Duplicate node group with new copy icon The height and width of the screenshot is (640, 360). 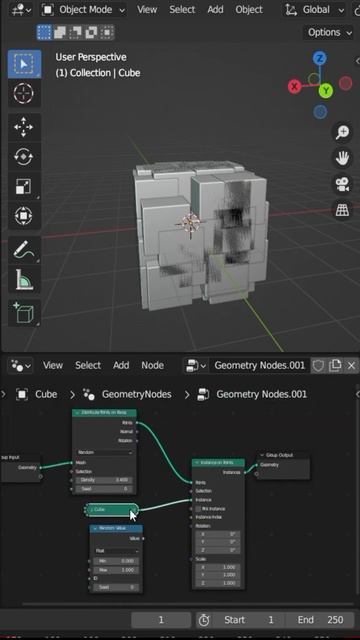pyautogui.click(x=335, y=365)
